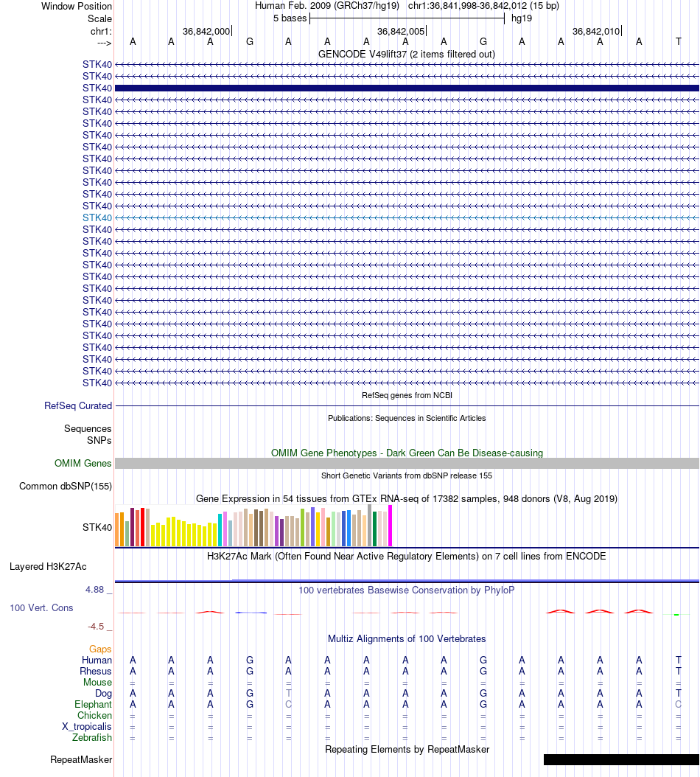Viewport: 700px width, 777px height.
Task: Click the Mouse species label
Action: 97,683
